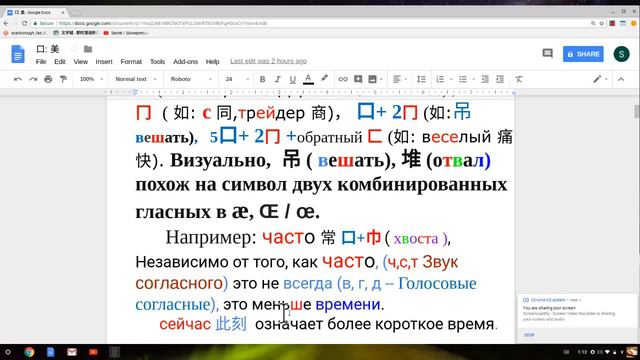Print the document using printer icon
Screen dimensions: 640x360
pyautogui.click(x=48, y=79)
